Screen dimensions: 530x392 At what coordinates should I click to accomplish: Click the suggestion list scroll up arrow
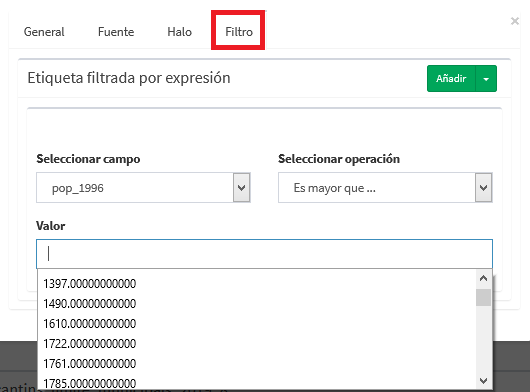click(x=483, y=278)
